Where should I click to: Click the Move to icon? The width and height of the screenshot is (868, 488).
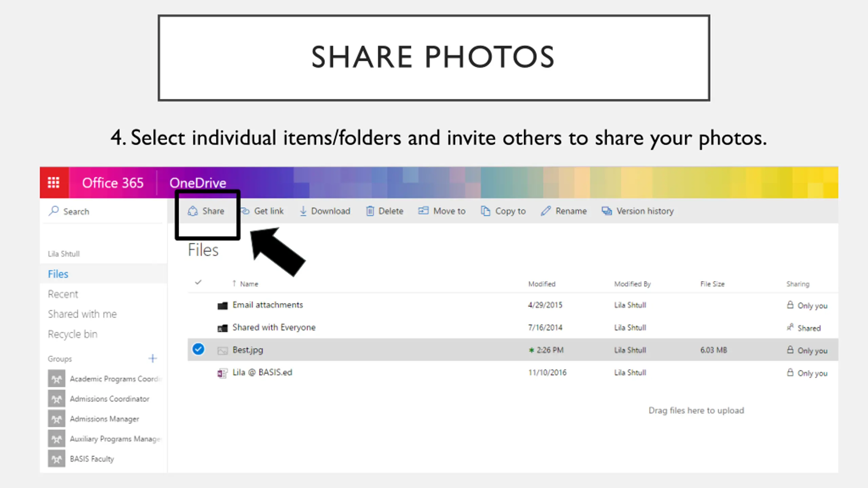[423, 211]
